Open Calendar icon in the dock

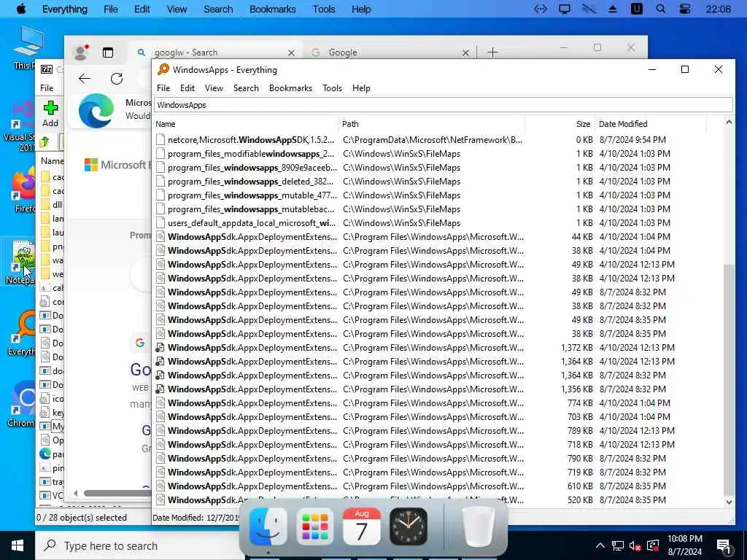(362, 526)
